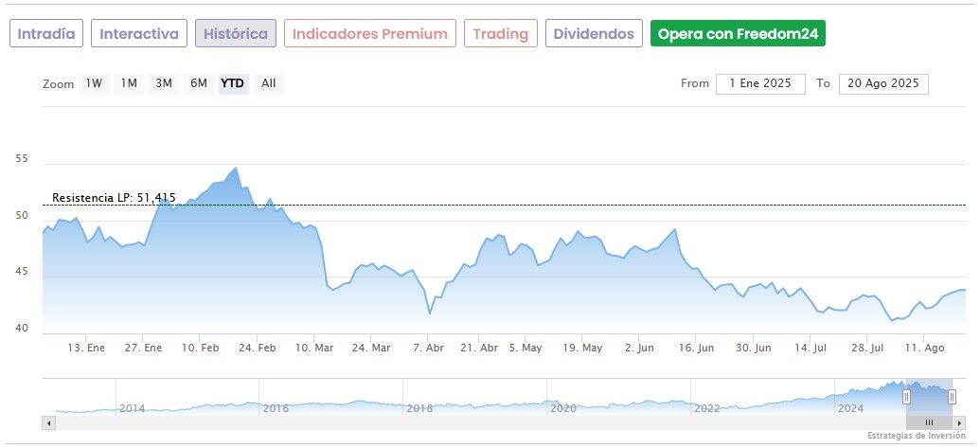Go to the Trading tab

tap(500, 34)
